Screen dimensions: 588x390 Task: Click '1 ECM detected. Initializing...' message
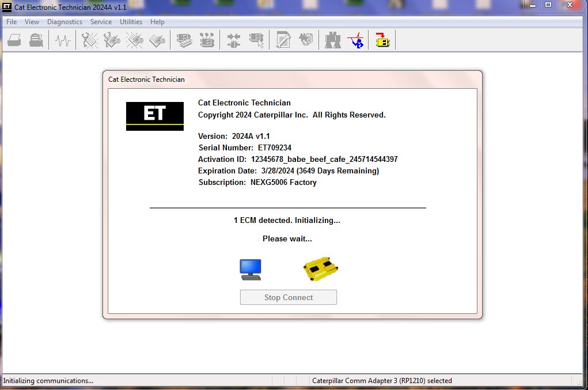(x=287, y=221)
